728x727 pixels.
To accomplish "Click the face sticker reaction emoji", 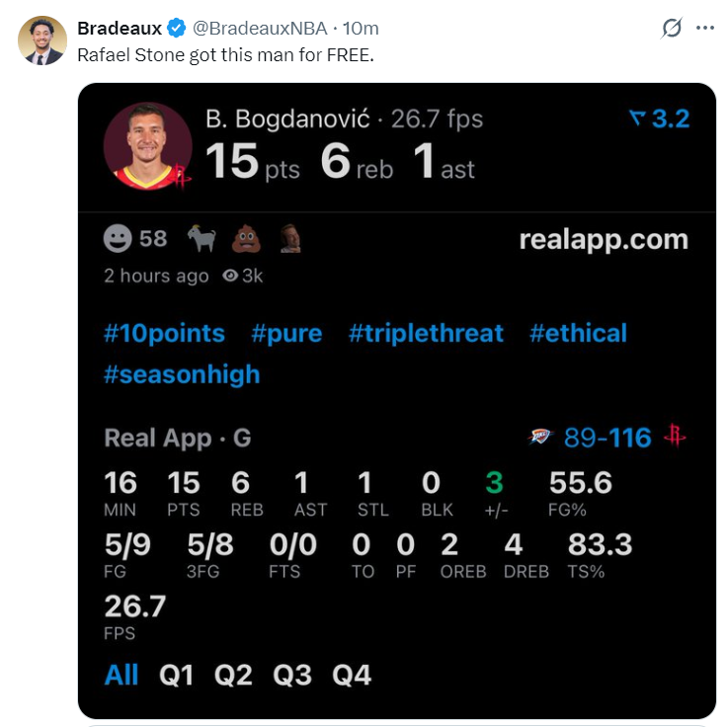I will coord(290,239).
